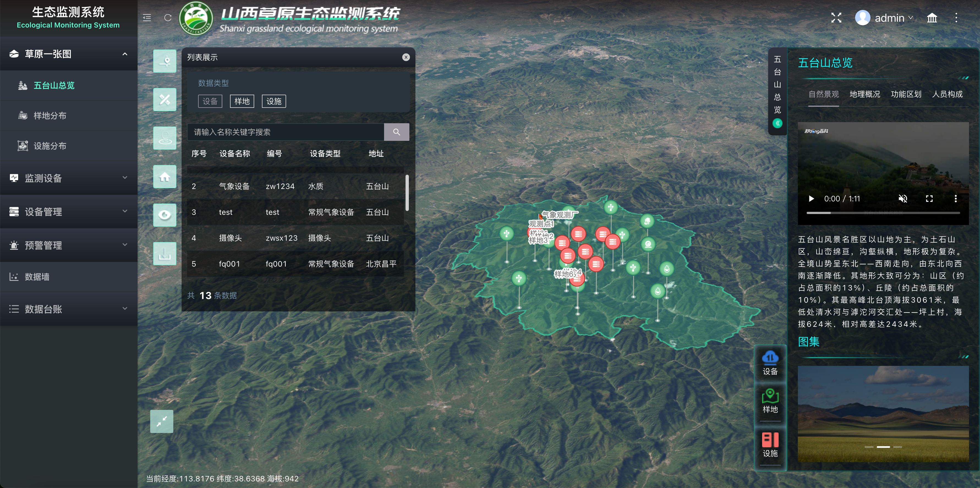
Task: Click the home icon in the map toolbar
Action: (x=165, y=177)
